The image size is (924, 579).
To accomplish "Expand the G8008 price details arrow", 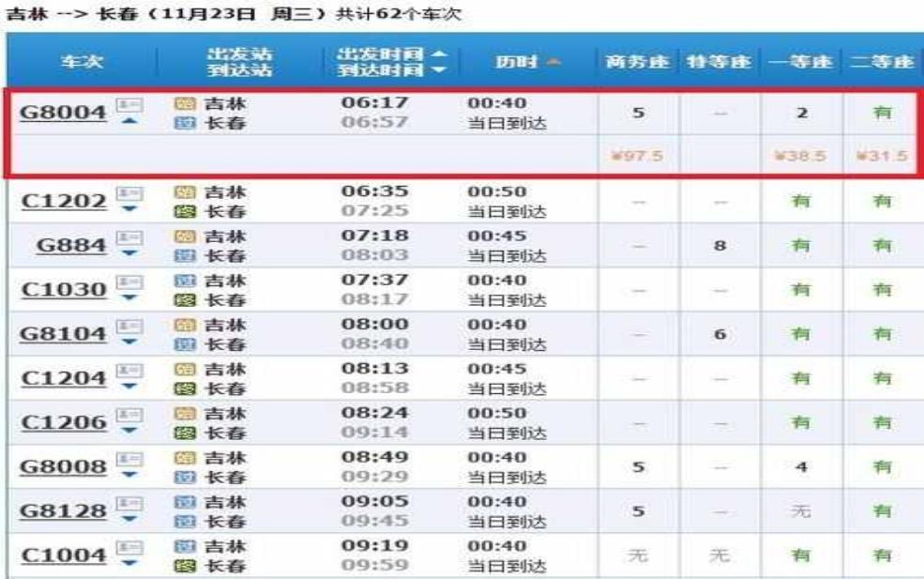I will [x=130, y=475].
